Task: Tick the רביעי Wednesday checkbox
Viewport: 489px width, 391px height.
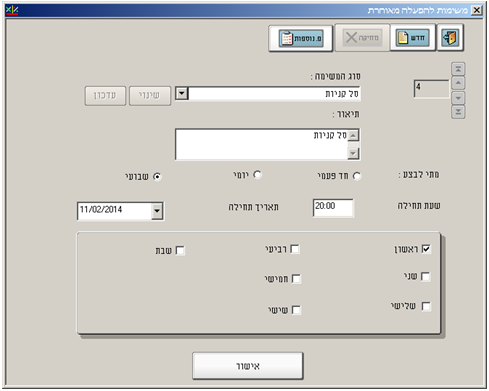Action: (x=295, y=249)
